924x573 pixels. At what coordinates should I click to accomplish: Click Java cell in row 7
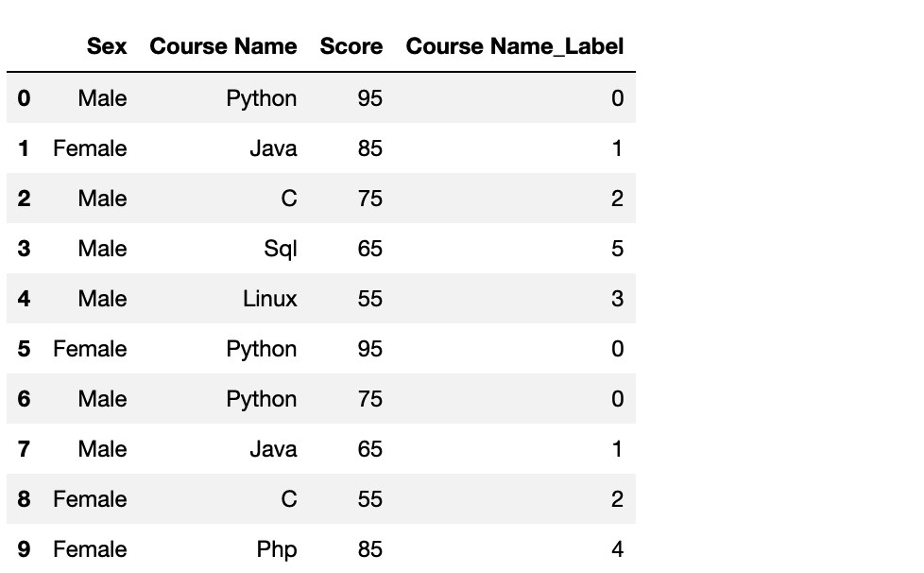[273, 449]
